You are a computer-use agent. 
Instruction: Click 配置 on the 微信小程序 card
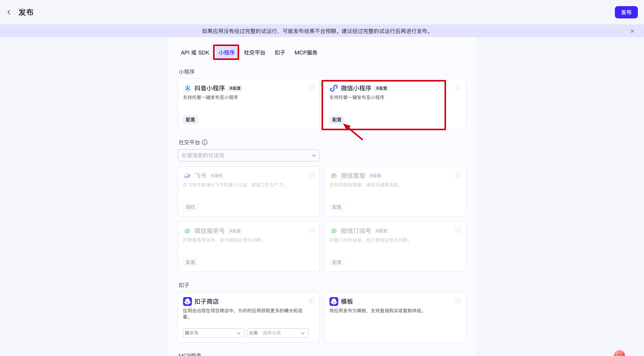(337, 119)
